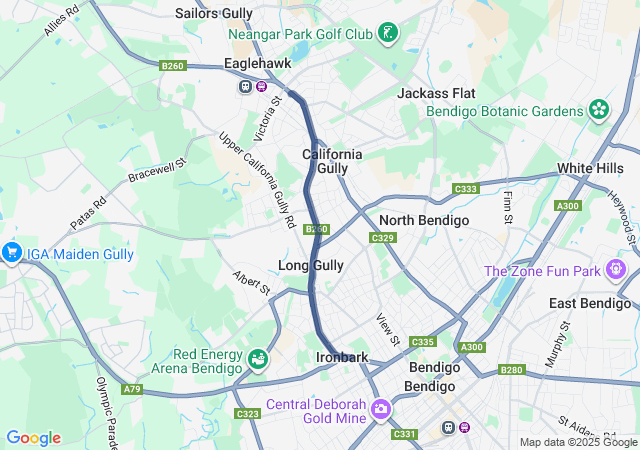Click the C333 road shield
This screenshot has width=640, height=450.
point(466,189)
